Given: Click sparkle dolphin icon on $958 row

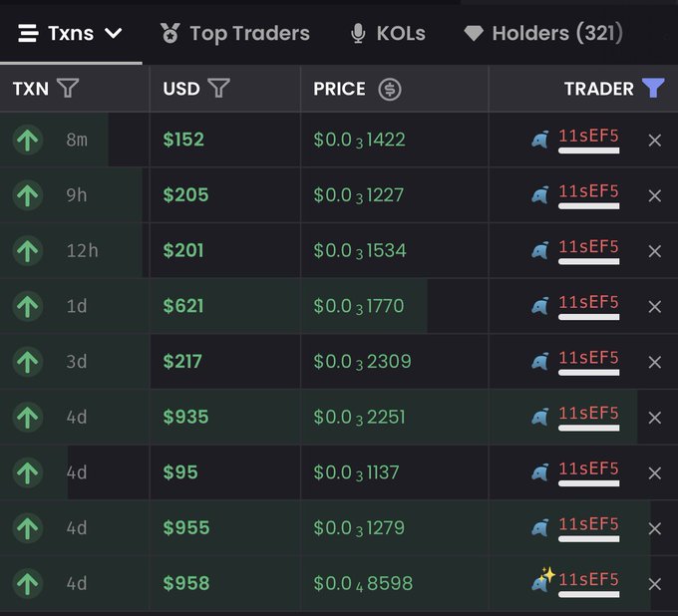Looking at the screenshot, I should (543, 579).
